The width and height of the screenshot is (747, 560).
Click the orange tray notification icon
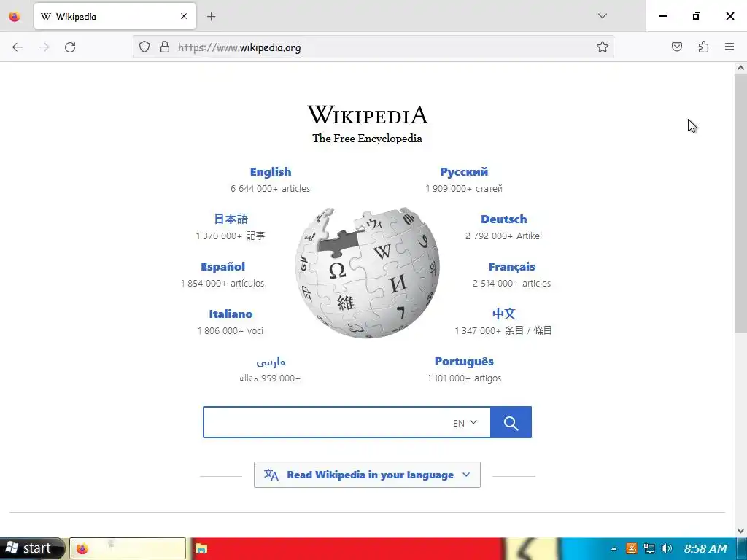tap(632, 548)
